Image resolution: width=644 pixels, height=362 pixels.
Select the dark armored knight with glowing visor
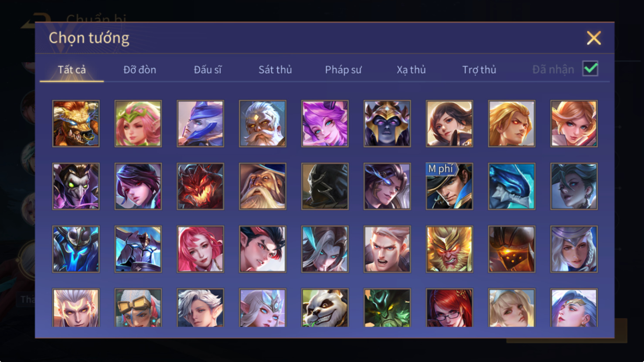512,249
